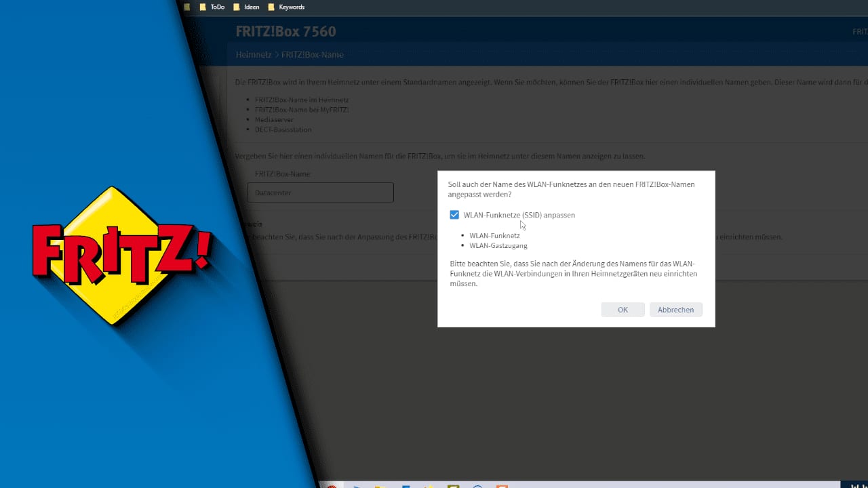Toggle the WLAN-Funknetze (SSID) anpassen checkbox
Image resolution: width=868 pixels, height=488 pixels.
coord(454,215)
